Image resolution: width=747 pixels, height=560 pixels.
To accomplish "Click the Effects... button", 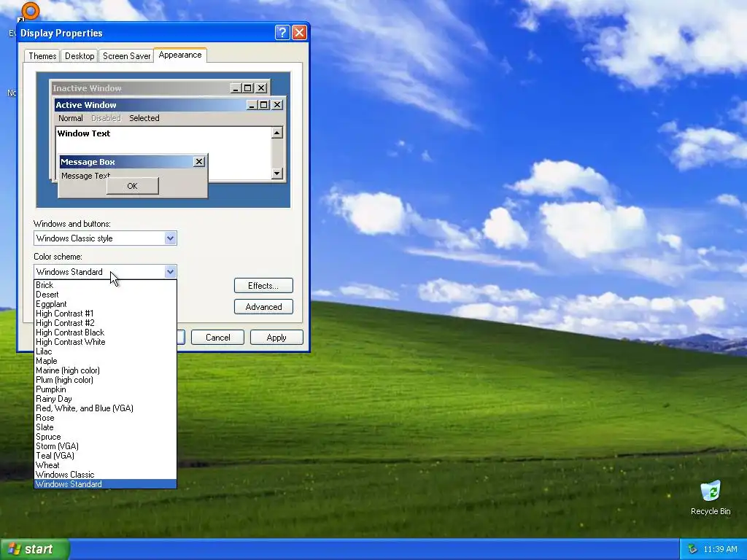I will point(263,286).
